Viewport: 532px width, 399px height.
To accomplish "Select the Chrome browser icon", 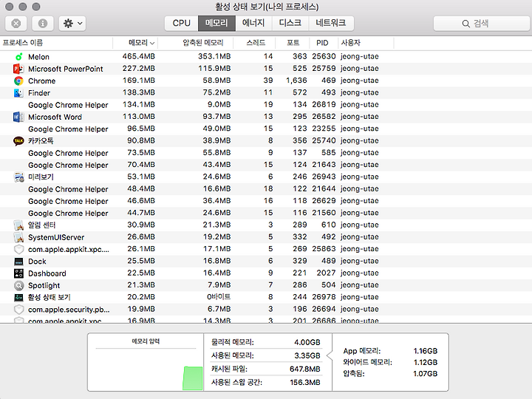I will click(18, 81).
